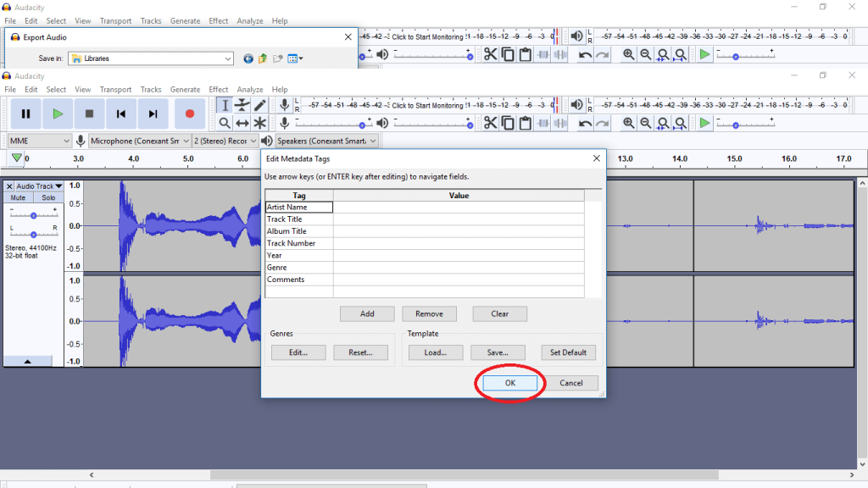The width and height of the screenshot is (868, 488).
Task: Click the Undo arrow in the front window
Action: click(585, 123)
